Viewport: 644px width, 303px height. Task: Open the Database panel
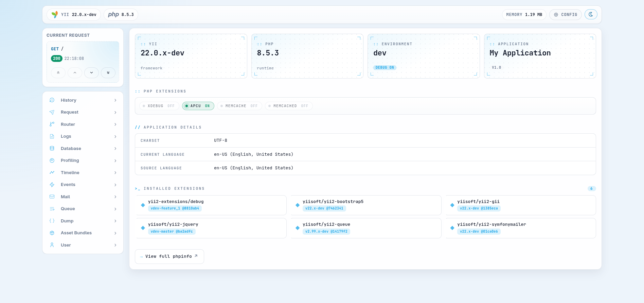click(x=83, y=148)
